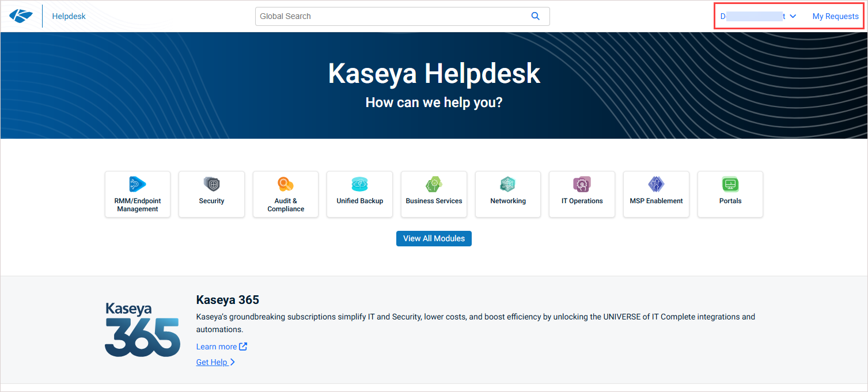This screenshot has height=392, width=868.
Task: Click the Kaseya 365 heading
Action: 228,300
